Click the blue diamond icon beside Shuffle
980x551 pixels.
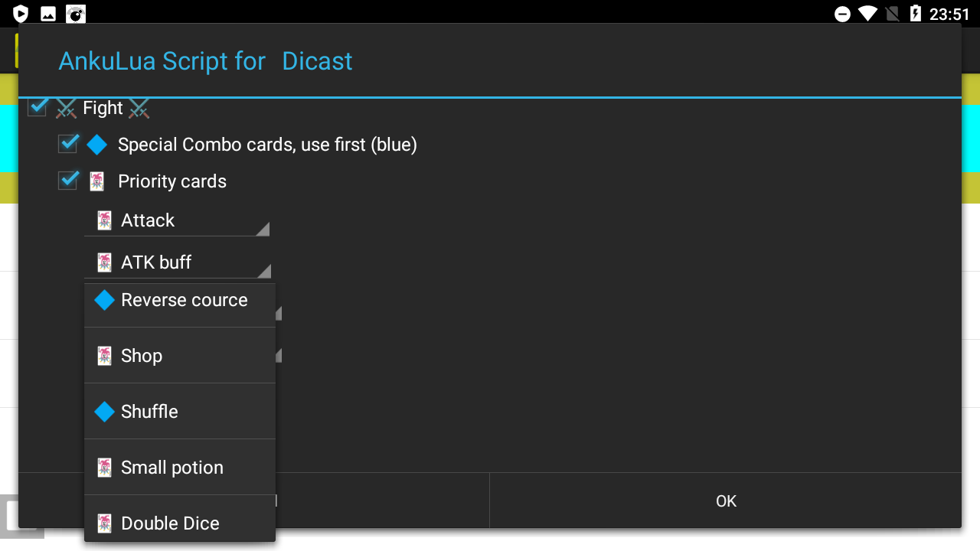point(104,412)
